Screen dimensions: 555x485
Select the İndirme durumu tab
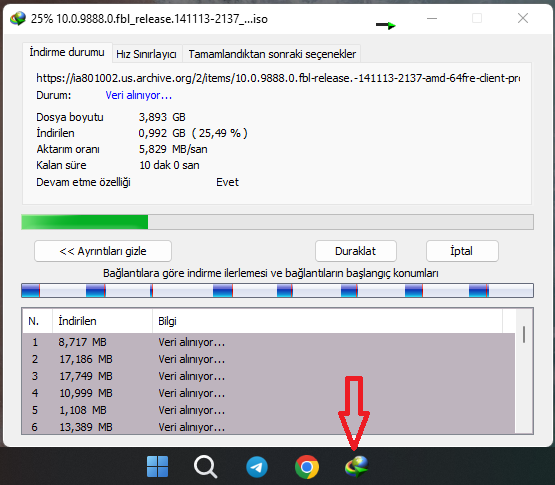click(x=67, y=52)
